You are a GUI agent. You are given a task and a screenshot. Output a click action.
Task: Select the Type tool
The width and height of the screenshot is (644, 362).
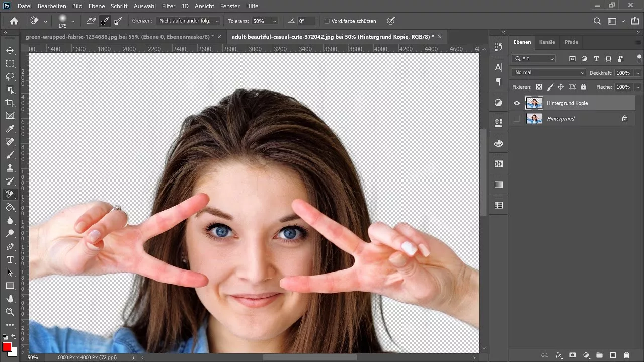(x=10, y=260)
